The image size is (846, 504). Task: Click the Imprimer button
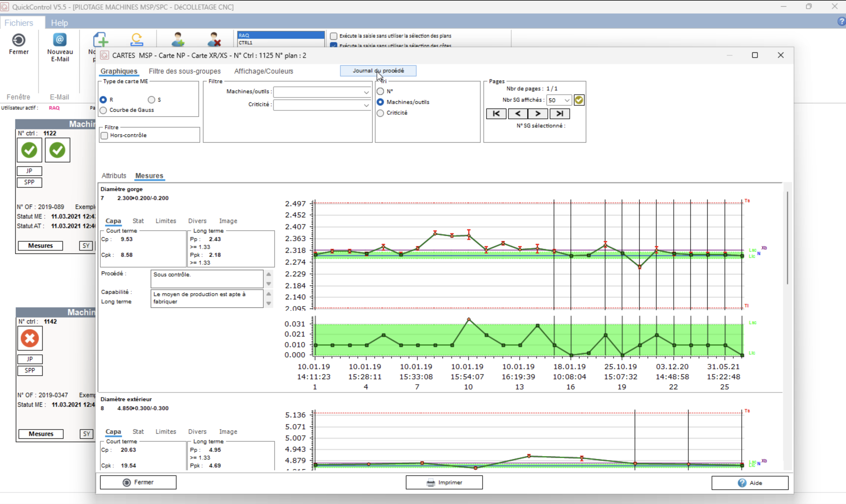[444, 482]
